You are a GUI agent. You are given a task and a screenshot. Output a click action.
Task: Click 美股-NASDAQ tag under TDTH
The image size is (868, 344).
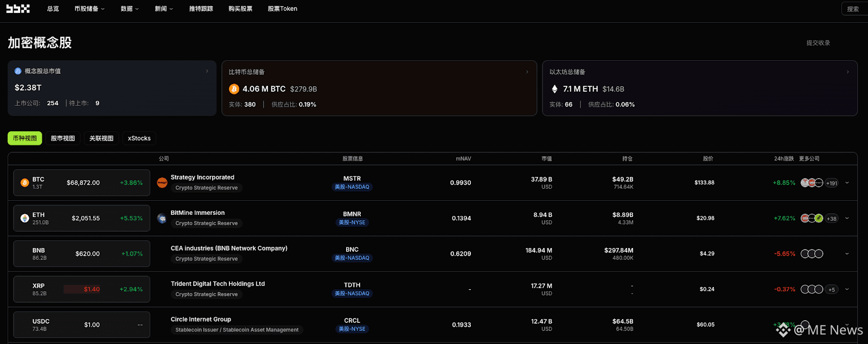pos(352,294)
